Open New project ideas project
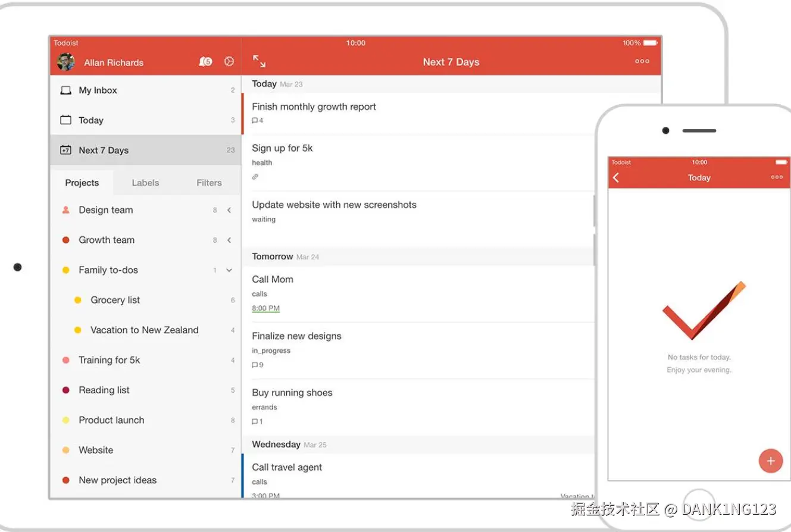This screenshot has height=532, width=791. point(145,480)
